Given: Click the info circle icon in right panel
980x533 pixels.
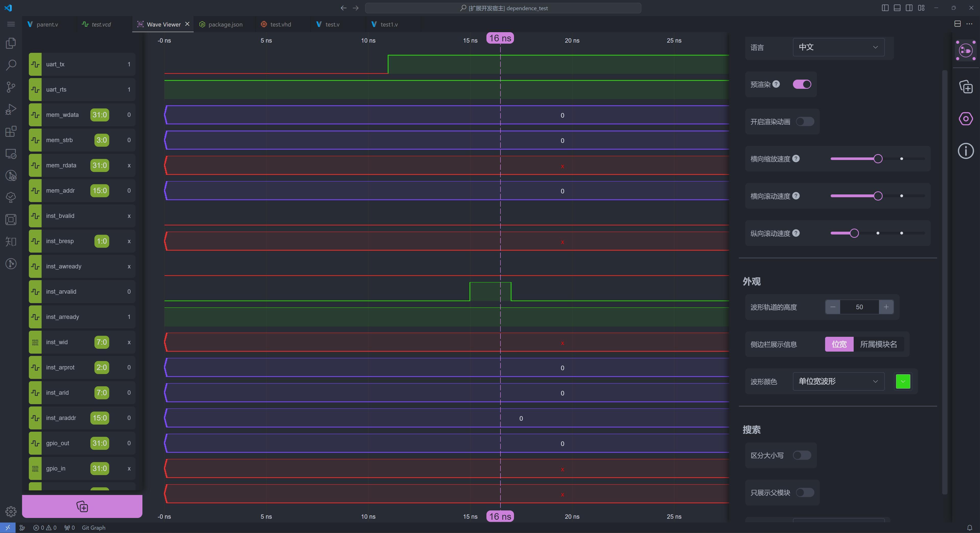Looking at the screenshot, I should pyautogui.click(x=965, y=151).
